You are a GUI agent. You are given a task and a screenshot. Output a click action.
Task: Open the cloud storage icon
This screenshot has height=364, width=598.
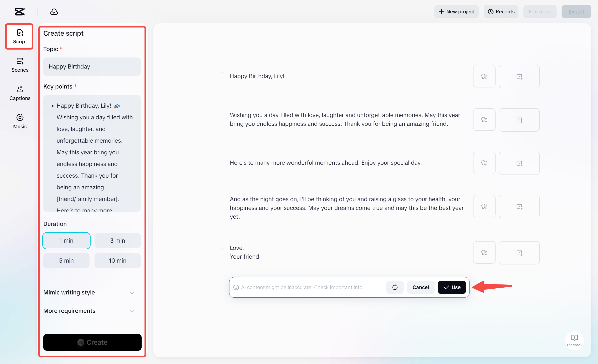(x=54, y=12)
